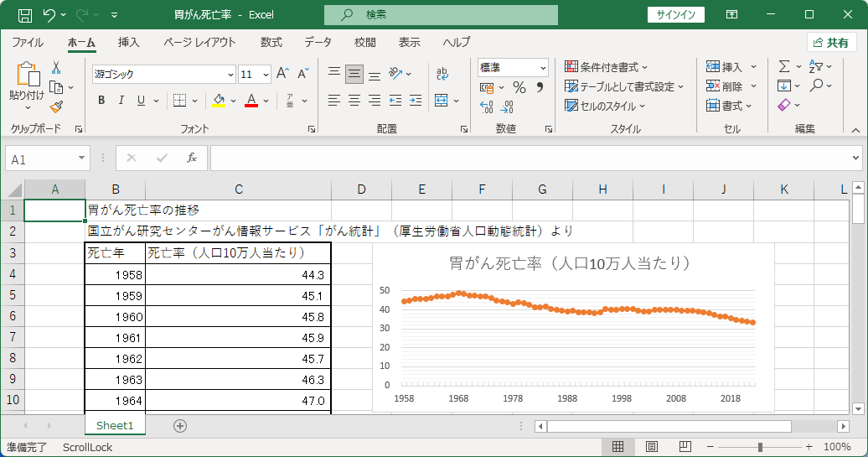This screenshot has height=457, width=868.
Task: Click Insert Function fx icon
Action: coord(192,158)
